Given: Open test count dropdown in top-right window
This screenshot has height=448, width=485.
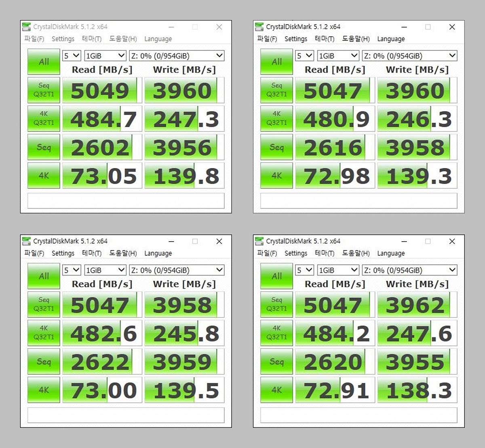Looking at the screenshot, I should 304,56.
